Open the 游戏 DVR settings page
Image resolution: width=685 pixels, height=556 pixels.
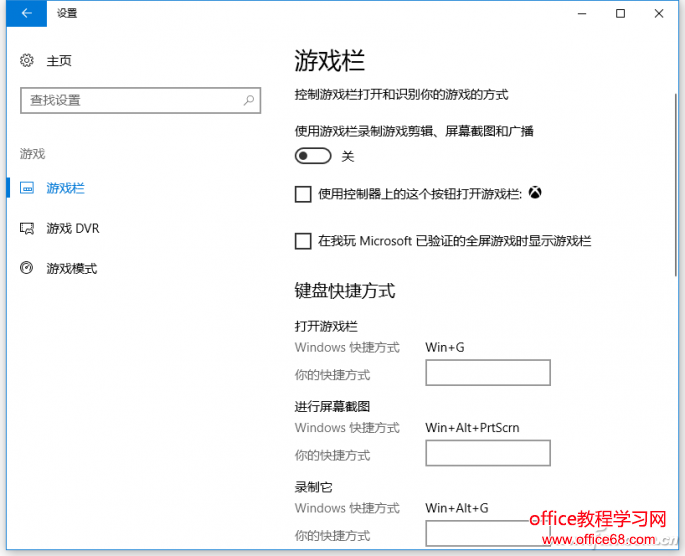click(73, 228)
